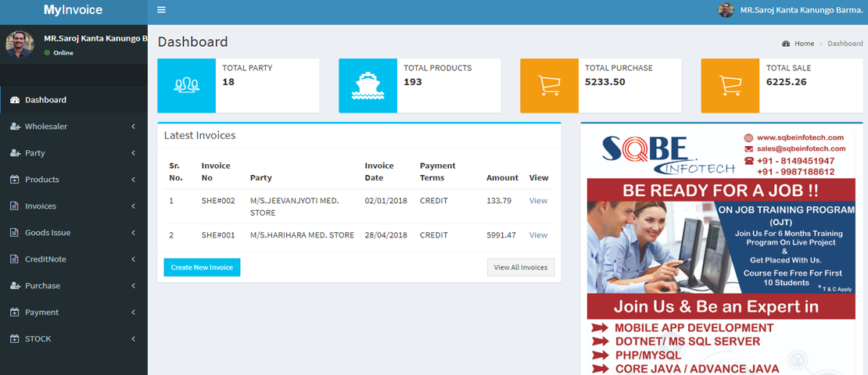Click the green Online status dot

click(47, 53)
